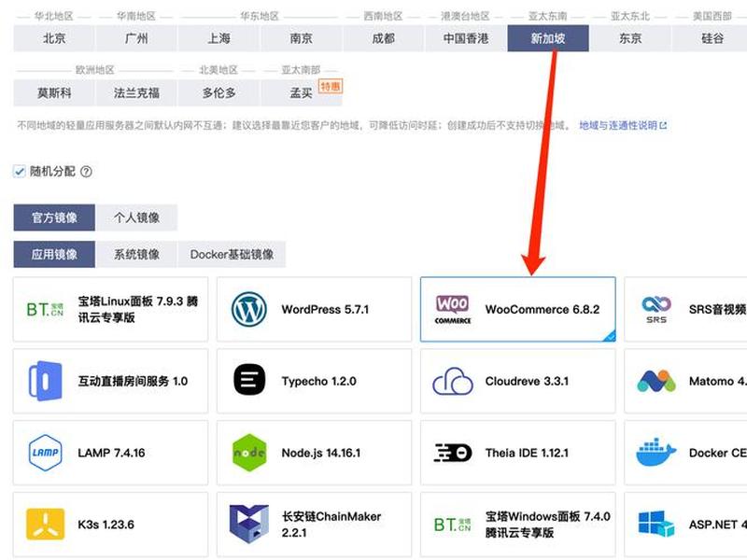Choose the LAMP 7.4.16 image label
This screenshot has height=560, width=747.
pos(111,453)
